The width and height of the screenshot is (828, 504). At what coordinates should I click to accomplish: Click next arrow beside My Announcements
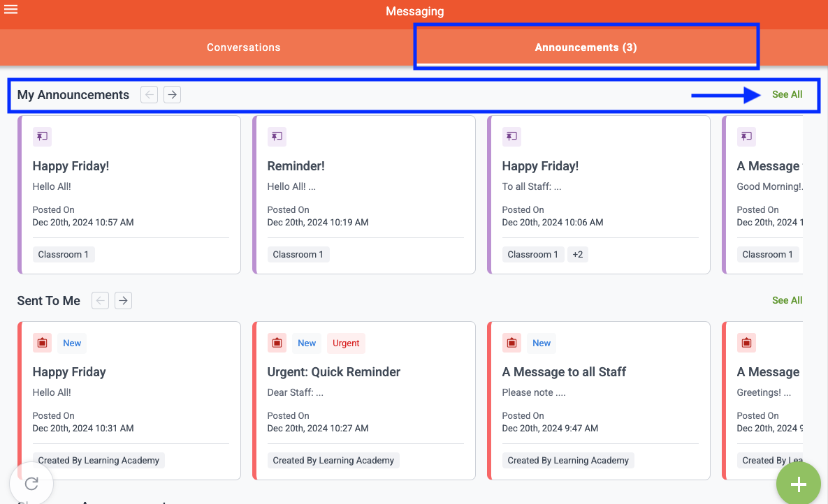172,95
